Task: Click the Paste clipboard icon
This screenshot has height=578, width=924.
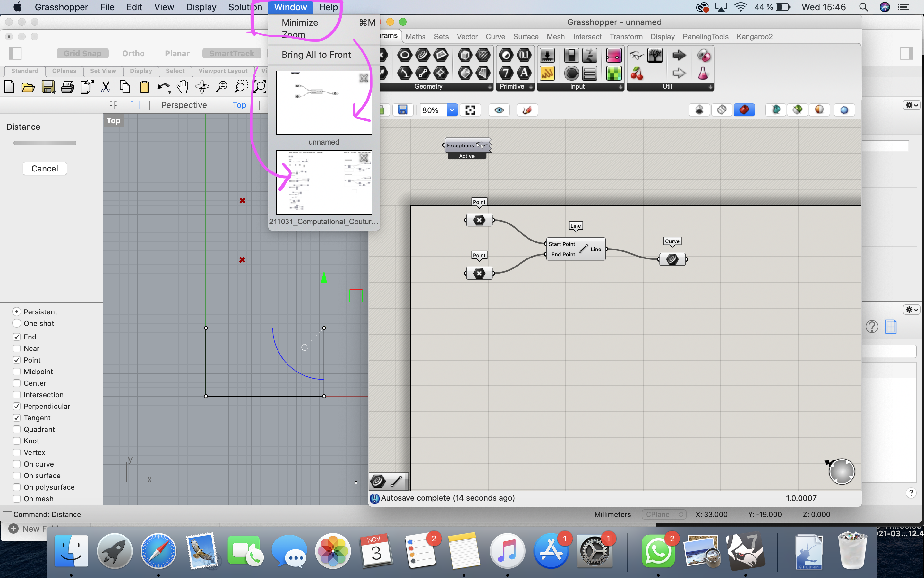Action: click(144, 87)
